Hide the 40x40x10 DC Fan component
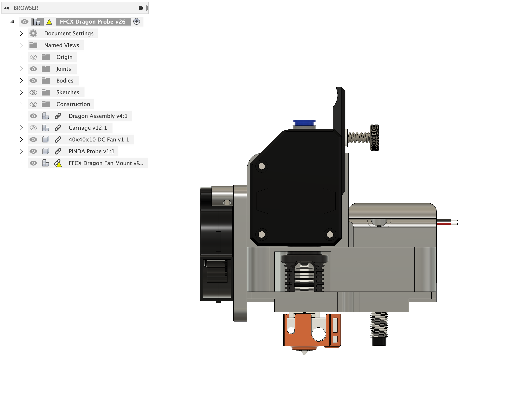The height and width of the screenshot is (420, 509). pyautogui.click(x=33, y=139)
